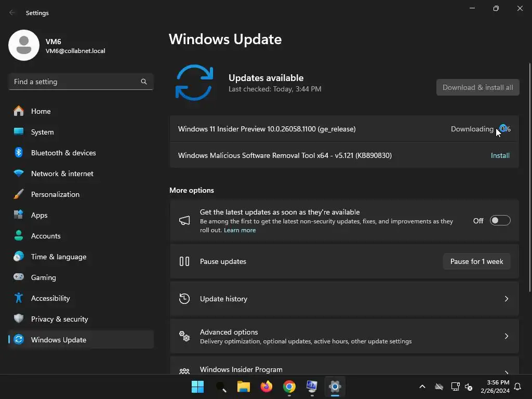This screenshot has width=532, height=399.
Task: Click the Gaming controller icon
Action: click(x=19, y=277)
